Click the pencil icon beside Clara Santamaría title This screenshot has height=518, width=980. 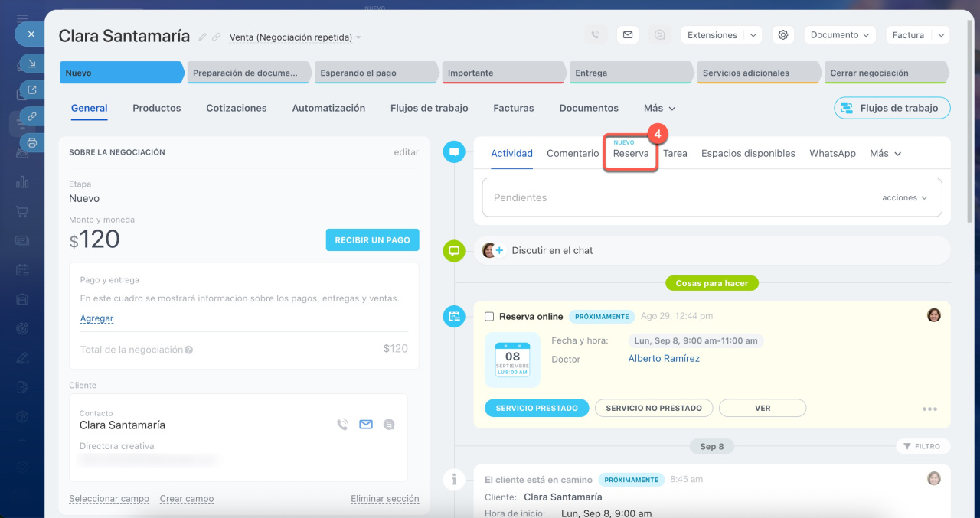click(203, 37)
